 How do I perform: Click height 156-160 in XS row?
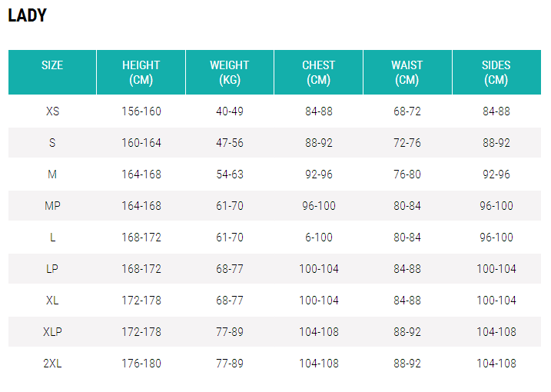[x=141, y=111]
